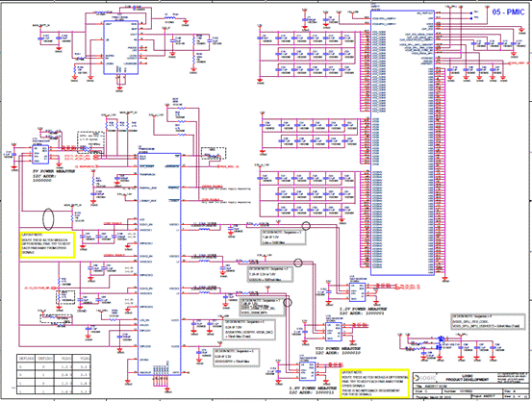Image resolution: width=532 pixels, height=401 pixels.
Task: Select the large processor power-pin block
Action: click(402, 142)
